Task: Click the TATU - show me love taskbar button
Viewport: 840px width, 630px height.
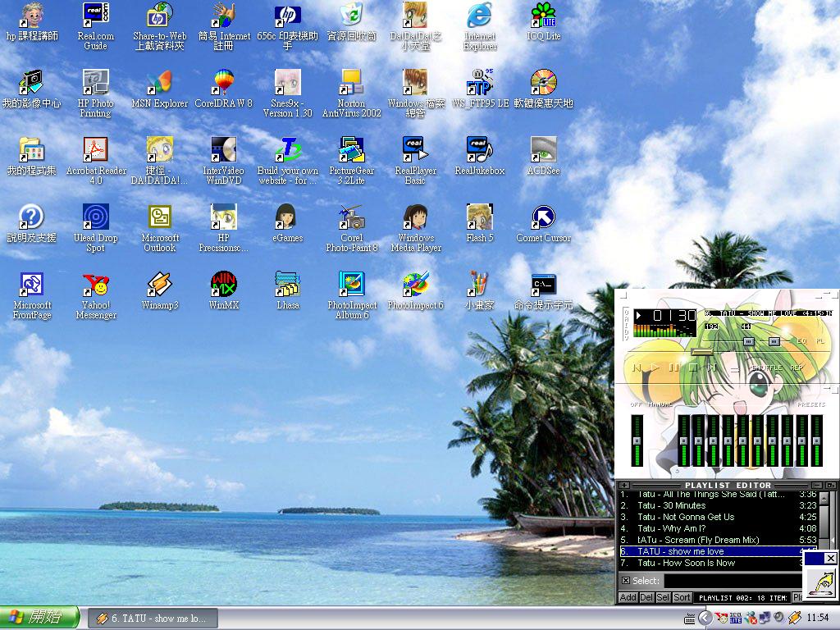Action: point(152,619)
